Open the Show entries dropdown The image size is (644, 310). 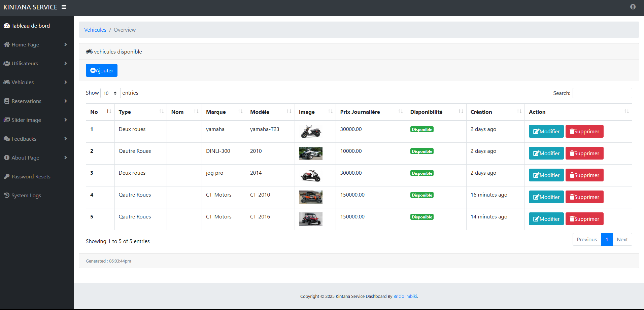pos(110,93)
